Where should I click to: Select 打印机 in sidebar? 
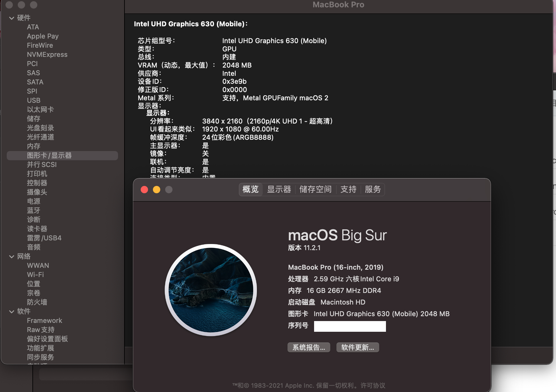click(x=37, y=174)
